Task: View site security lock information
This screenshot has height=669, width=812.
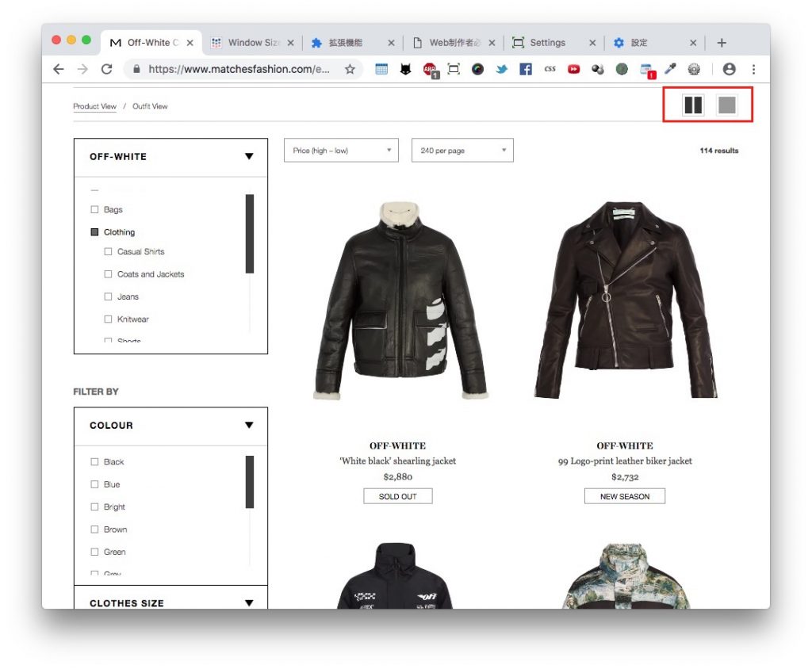Action: click(136, 69)
